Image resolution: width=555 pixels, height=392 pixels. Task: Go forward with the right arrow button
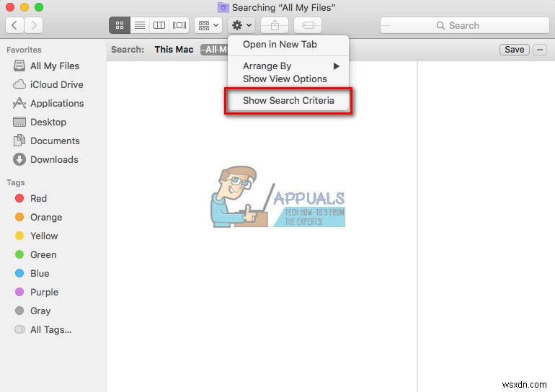click(34, 25)
